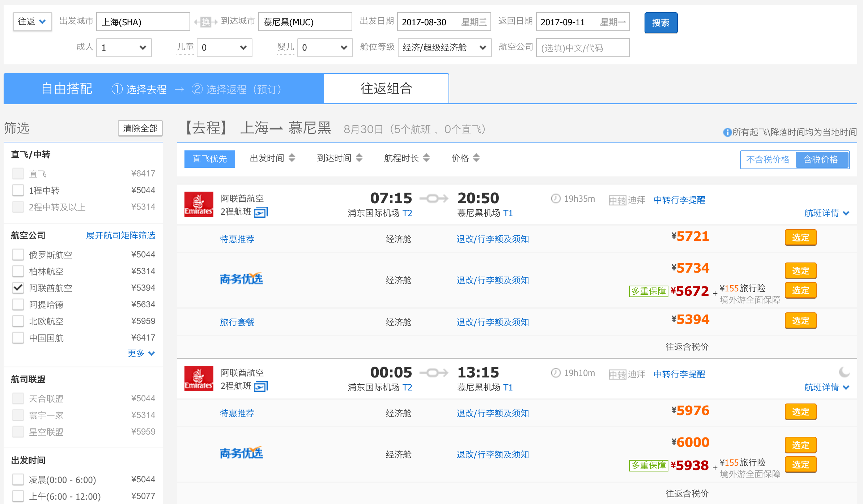Image resolution: width=863 pixels, height=504 pixels.
Task: Tick the 1程中转 filter checkbox
Action: pos(18,191)
